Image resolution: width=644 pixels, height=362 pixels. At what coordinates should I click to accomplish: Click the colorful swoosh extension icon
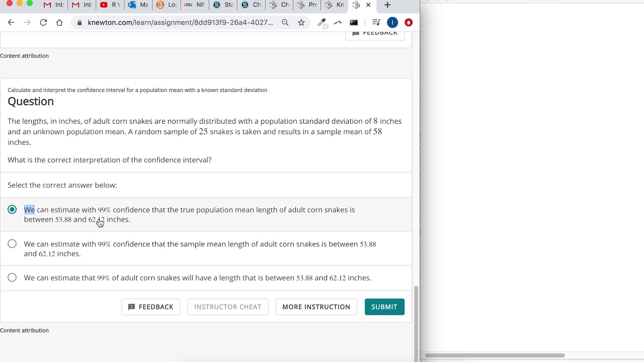coord(338,23)
